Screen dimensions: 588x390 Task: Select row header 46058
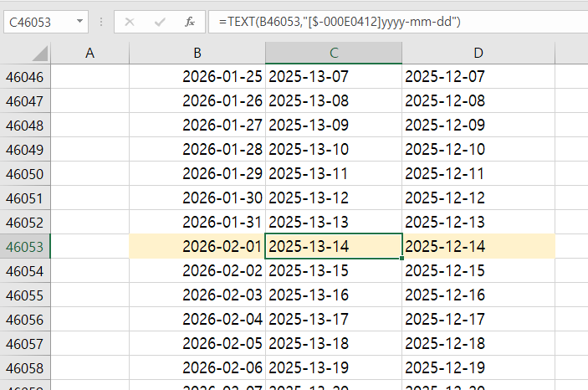(x=25, y=368)
